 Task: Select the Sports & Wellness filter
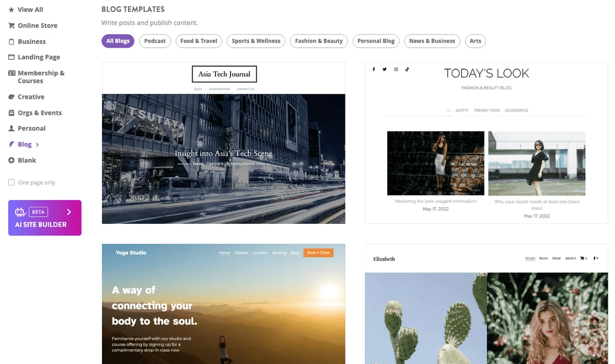(256, 40)
